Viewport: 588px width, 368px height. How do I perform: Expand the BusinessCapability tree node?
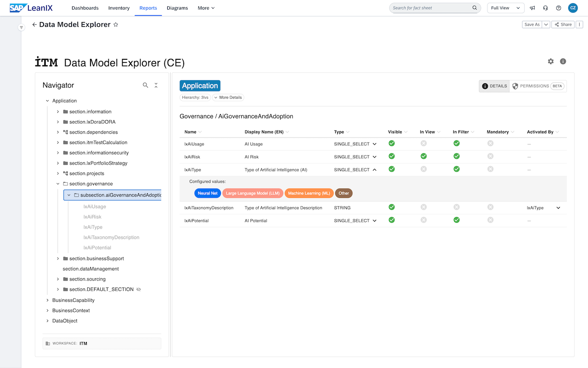[x=47, y=300]
